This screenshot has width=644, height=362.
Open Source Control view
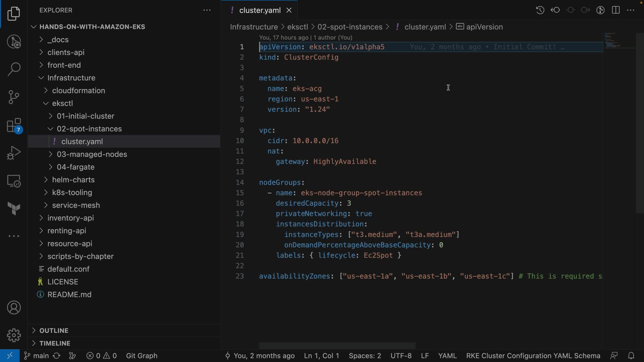pyautogui.click(x=14, y=97)
